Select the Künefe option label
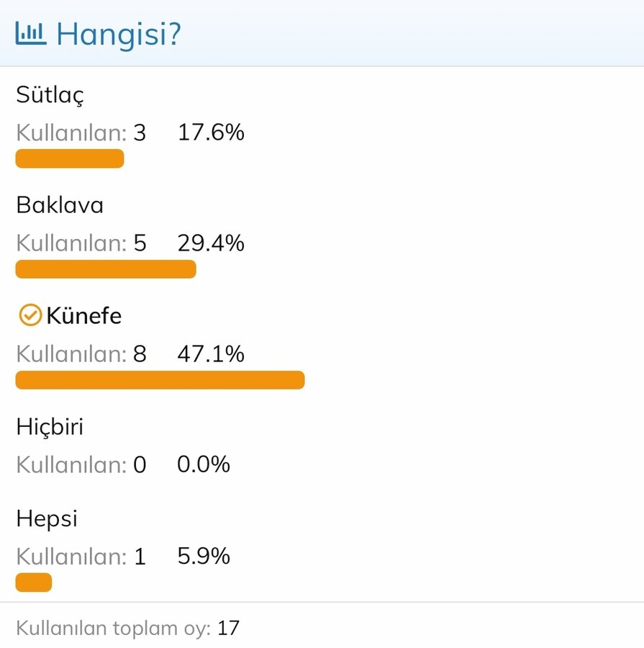Image resolution: width=644 pixels, height=648 pixels. click(83, 315)
